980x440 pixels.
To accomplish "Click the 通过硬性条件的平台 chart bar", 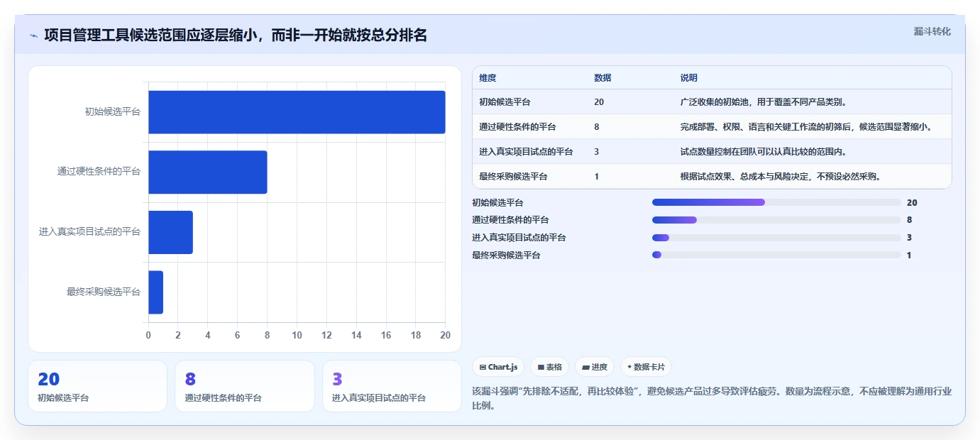I will pyautogui.click(x=208, y=172).
